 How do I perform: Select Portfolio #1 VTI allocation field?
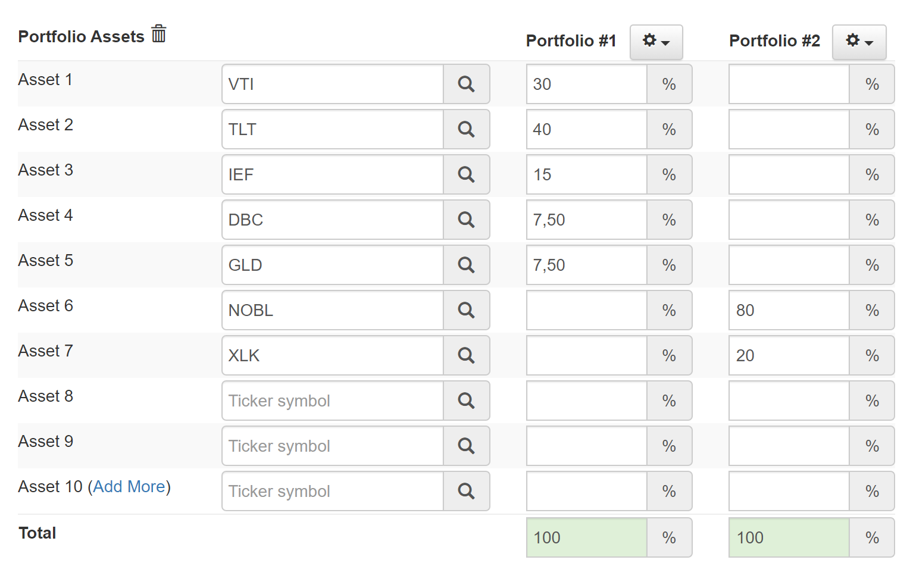[x=587, y=84]
